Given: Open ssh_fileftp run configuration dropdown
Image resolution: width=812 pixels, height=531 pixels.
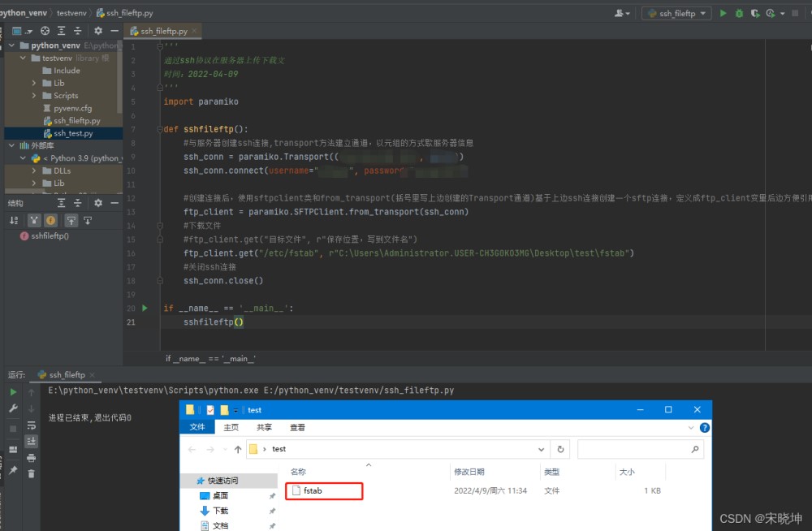Looking at the screenshot, I should 676,13.
